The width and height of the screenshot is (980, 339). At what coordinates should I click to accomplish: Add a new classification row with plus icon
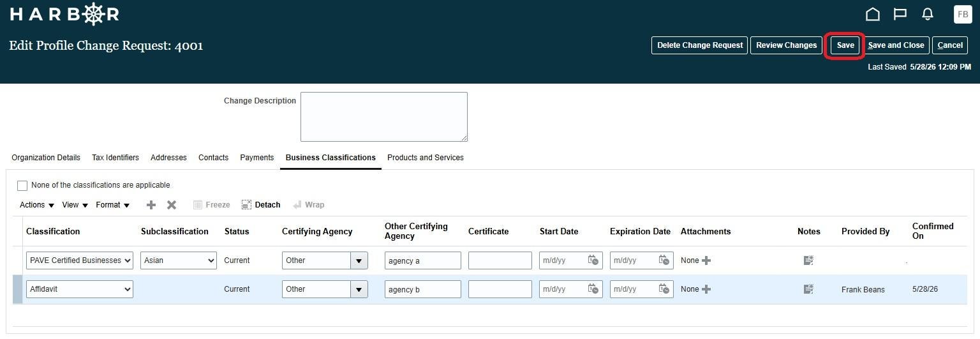[151, 205]
